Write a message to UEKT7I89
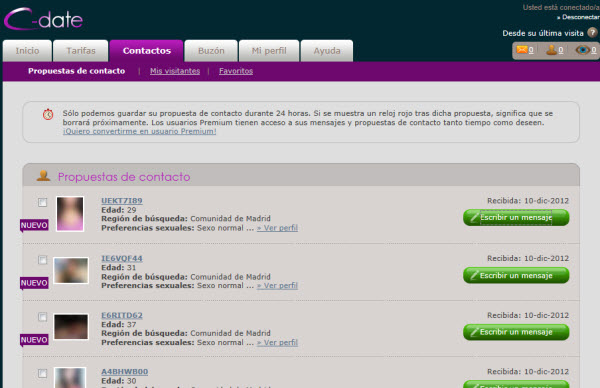The image size is (600, 388). (x=516, y=217)
